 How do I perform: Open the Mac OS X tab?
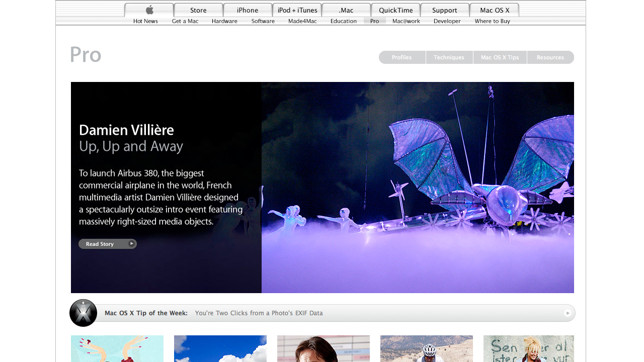495,10
